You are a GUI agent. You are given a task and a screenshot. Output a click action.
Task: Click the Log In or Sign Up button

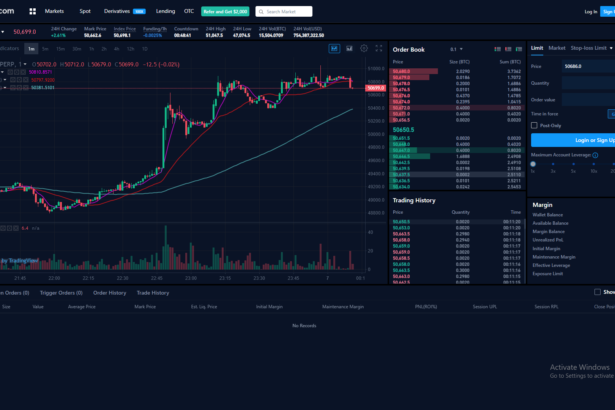(580, 140)
